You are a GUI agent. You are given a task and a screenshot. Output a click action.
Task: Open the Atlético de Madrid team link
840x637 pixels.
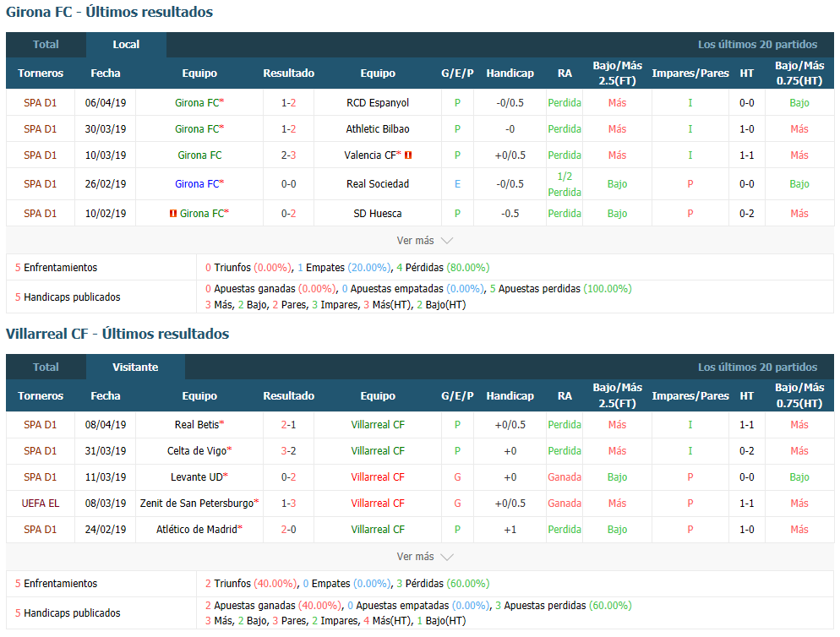tap(197, 530)
